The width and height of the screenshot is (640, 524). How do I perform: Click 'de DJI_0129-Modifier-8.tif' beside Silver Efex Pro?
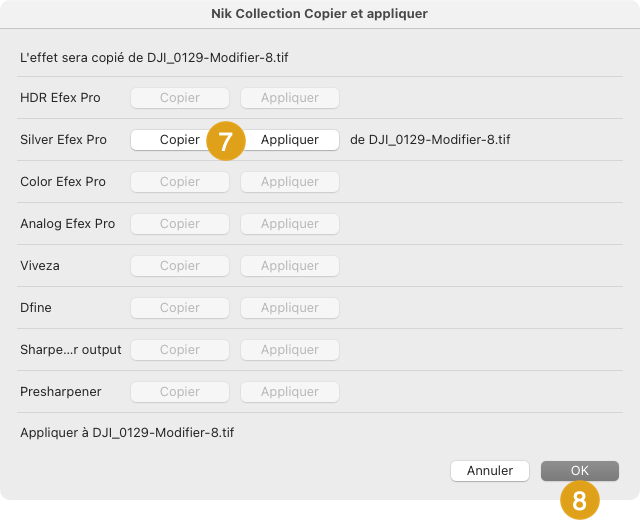[430, 140]
